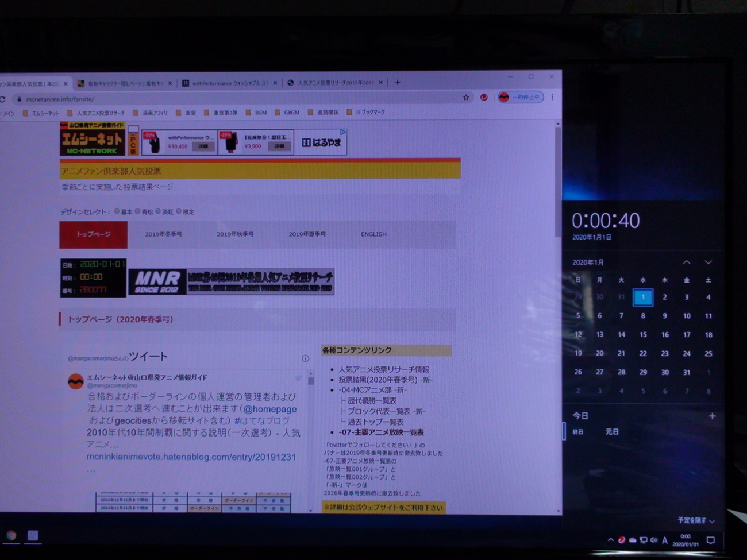
Task: Open the 2019年秋季号 navigation tab
Action: click(x=235, y=234)
